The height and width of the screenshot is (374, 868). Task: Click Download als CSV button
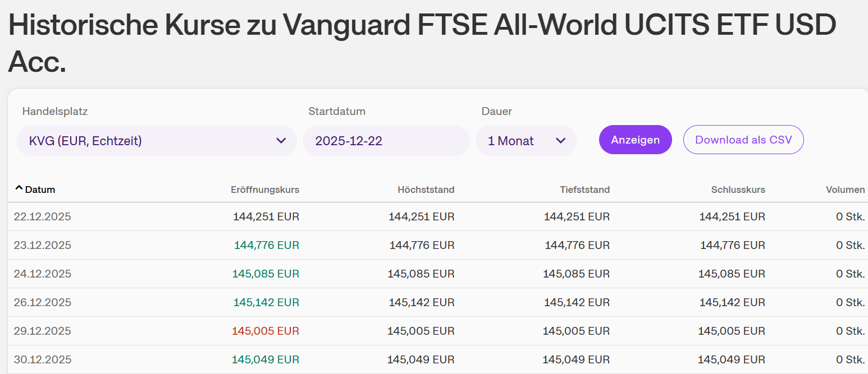[x=743, y=140]
